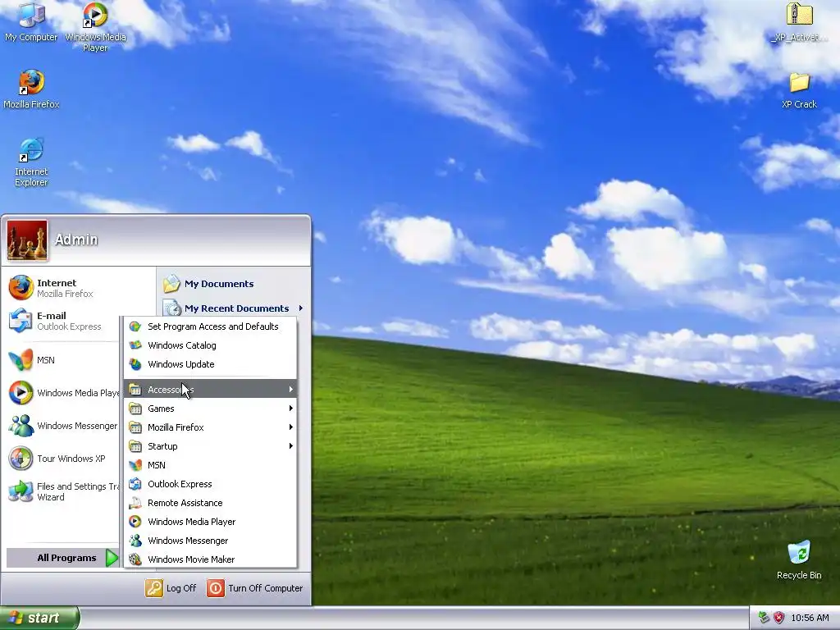Screen dimensions: 840x630
Task: Click the network tray icon
Action: [764, 618]
